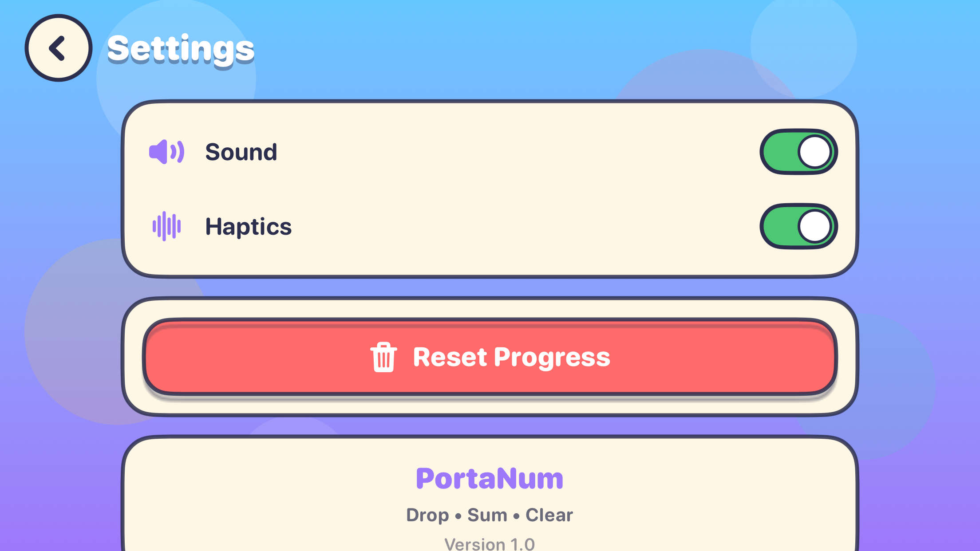Tap the purple waveform icon beside Haptics
This screenshot has height=551, width=980.
click(x=166, y=226)
